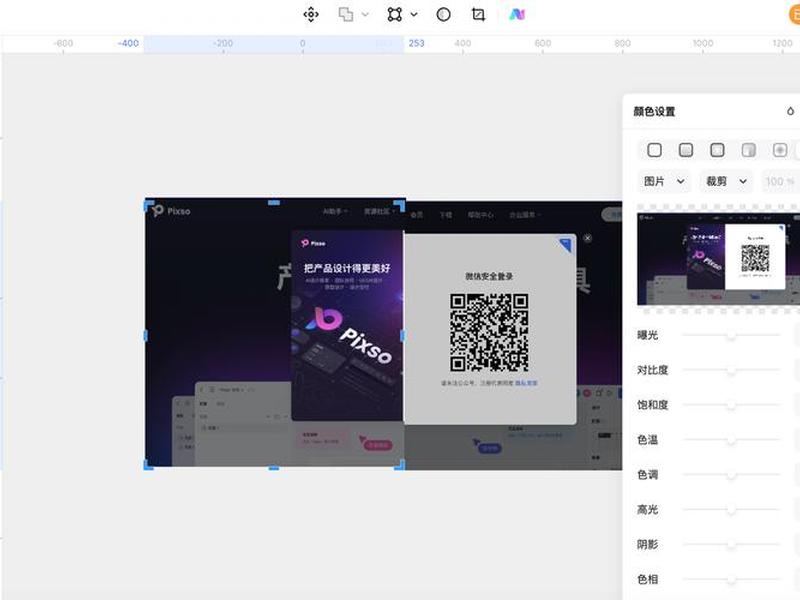Click the 微信安全登录 text in image
Image resolution: width=800 pixels, height=600 pixels.
tap(489, 276)
